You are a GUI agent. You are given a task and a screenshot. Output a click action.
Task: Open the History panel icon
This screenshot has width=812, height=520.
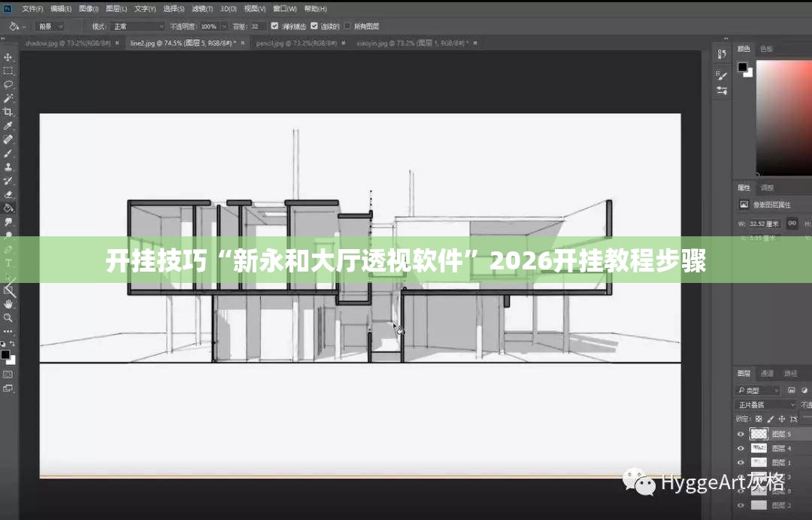click(x=722, y=54)
